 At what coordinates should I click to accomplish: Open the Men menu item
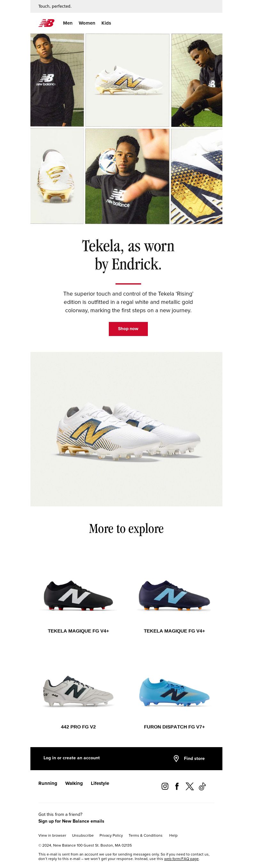(68, 23)
